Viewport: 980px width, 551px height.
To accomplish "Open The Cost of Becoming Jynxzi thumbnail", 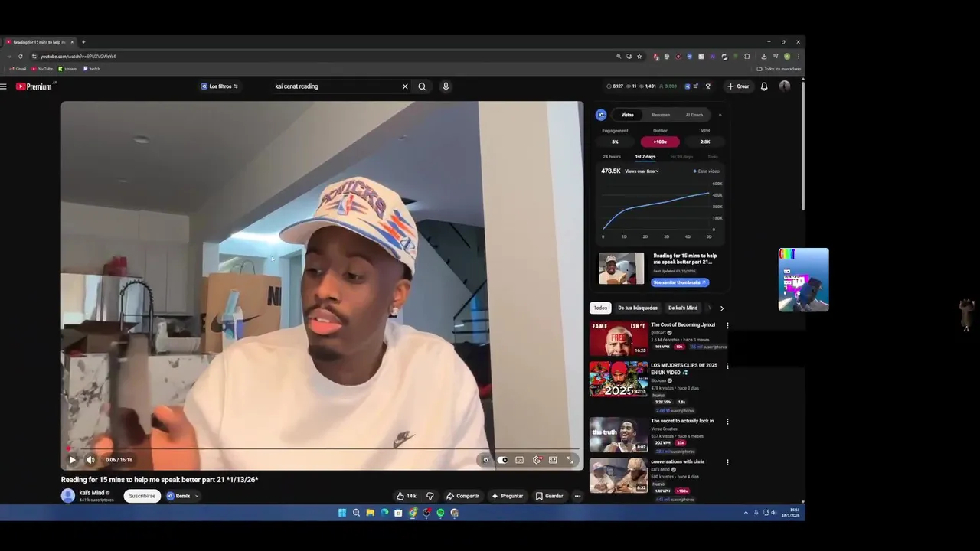I will 619,338.
